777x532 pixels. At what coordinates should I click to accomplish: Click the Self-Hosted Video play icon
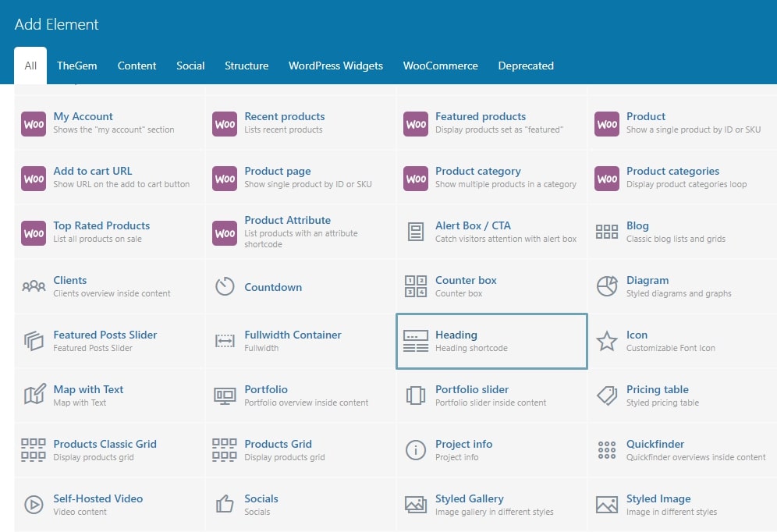[x=34, y=505]
